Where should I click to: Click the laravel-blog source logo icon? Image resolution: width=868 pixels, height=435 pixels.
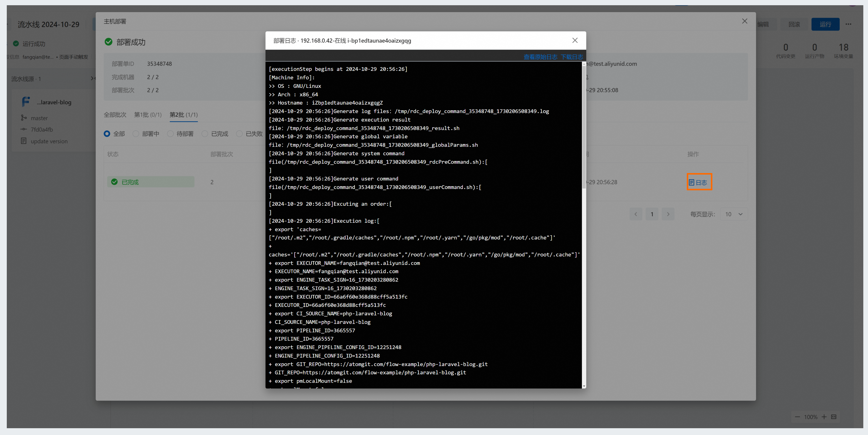[26, 101]
